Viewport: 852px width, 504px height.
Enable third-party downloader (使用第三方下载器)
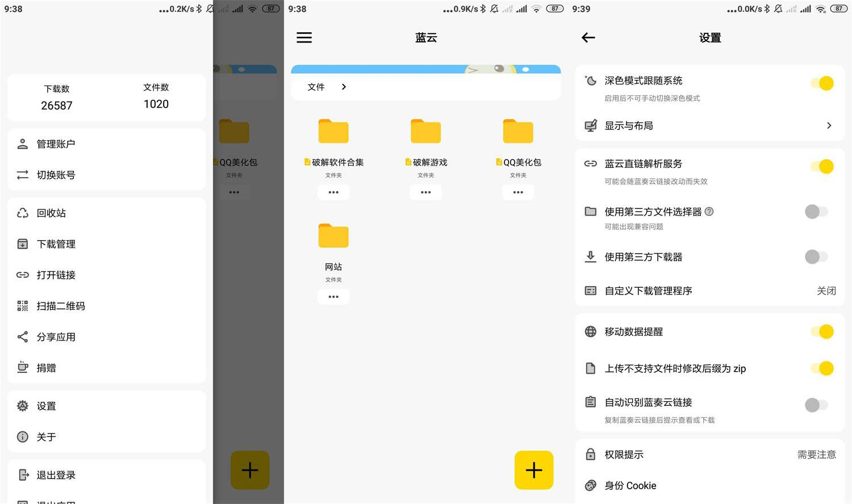pos(816,257)
